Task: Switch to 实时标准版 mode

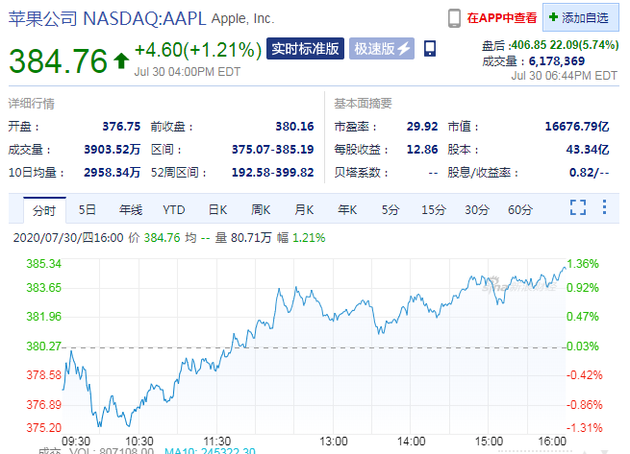Action: pos(305,49)
